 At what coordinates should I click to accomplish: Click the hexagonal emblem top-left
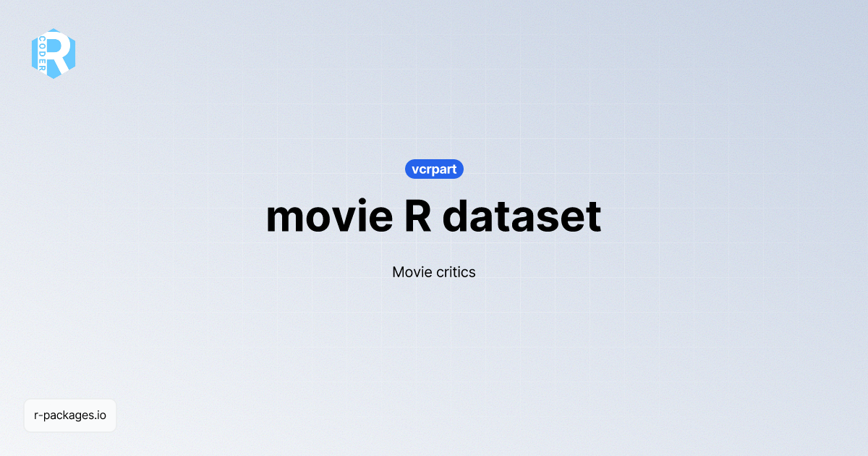54,54
